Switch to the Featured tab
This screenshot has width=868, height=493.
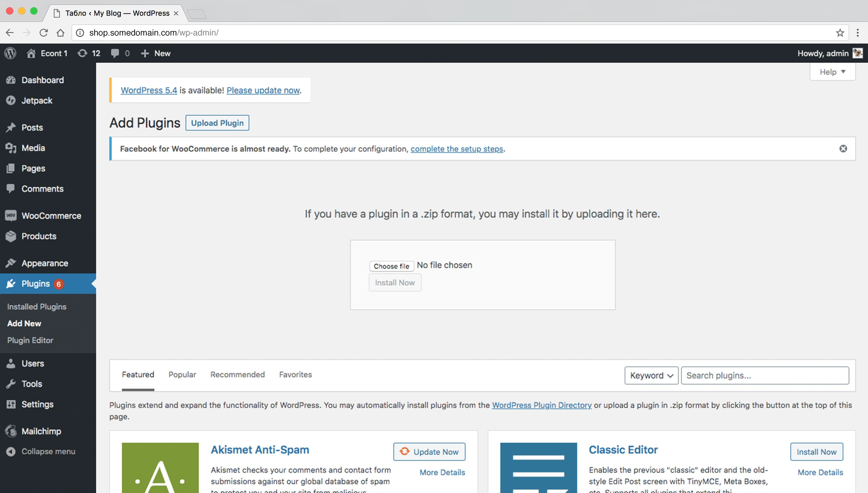pyautogui.click(x=138, y=375)
